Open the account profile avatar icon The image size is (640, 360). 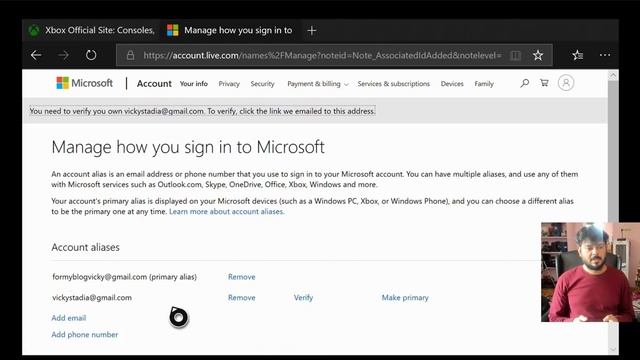[x=566, y=83]
